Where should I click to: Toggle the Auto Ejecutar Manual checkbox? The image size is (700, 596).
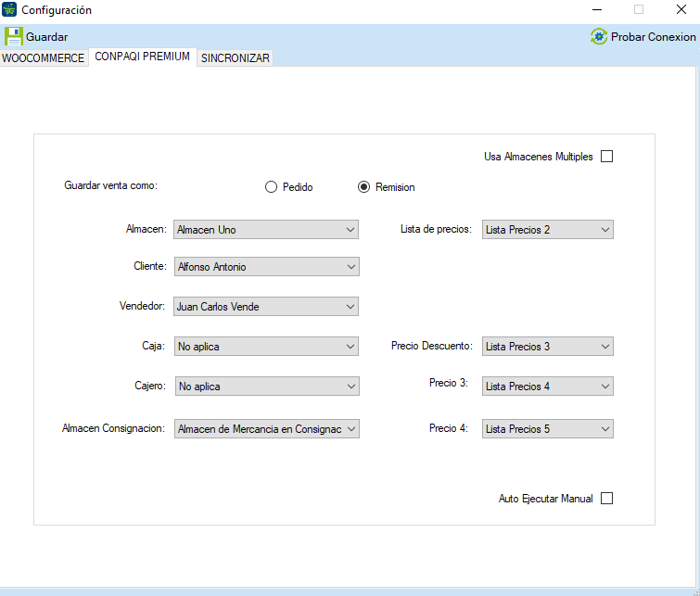coord(606,499)
